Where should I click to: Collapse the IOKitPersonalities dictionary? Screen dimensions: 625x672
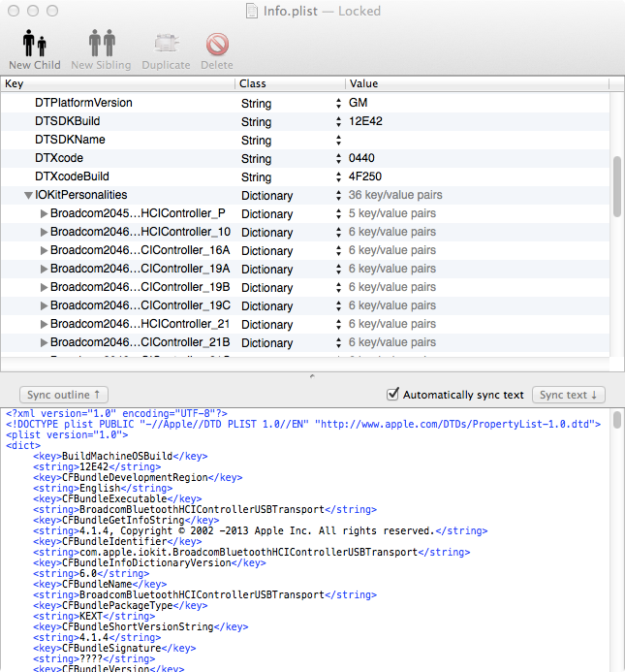click(28, 196)
